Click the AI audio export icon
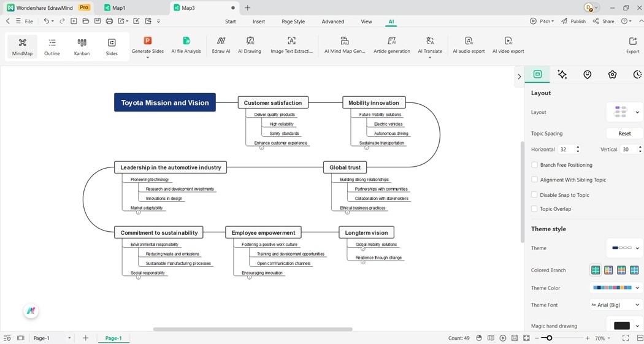The width and height of the screenshot is (644, 344). click(469, 40)
